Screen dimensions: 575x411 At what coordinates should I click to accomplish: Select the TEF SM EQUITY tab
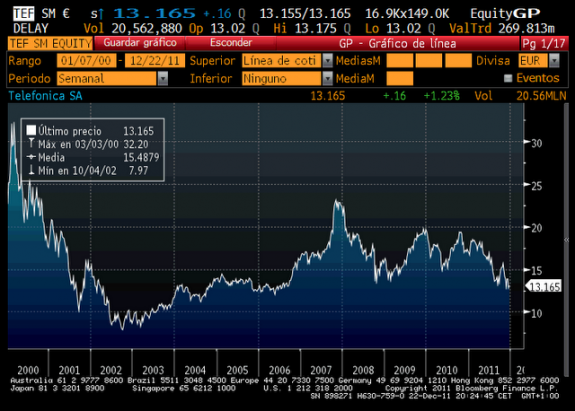(x=50, y=43)
